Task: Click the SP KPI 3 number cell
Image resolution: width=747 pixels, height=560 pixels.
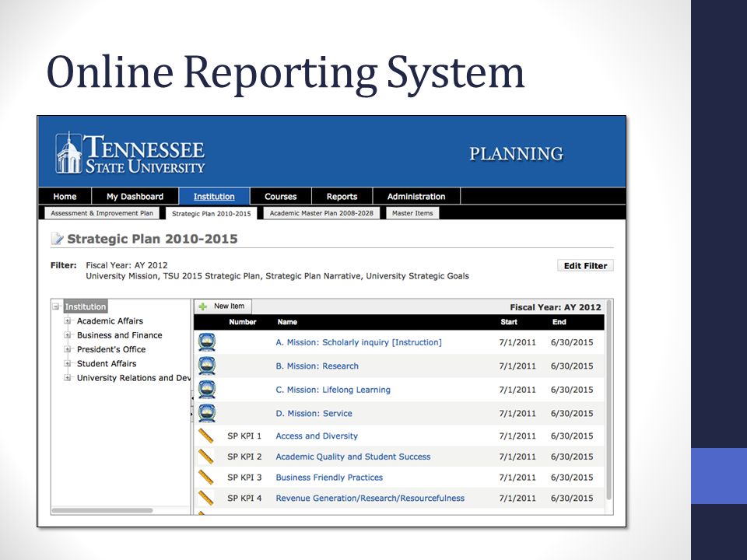Action: tap(244, 477)
